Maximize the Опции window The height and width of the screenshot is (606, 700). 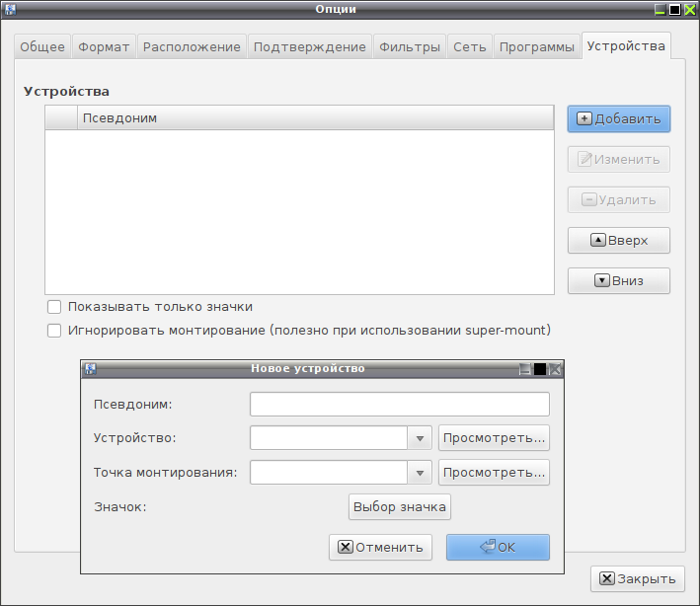675,9
